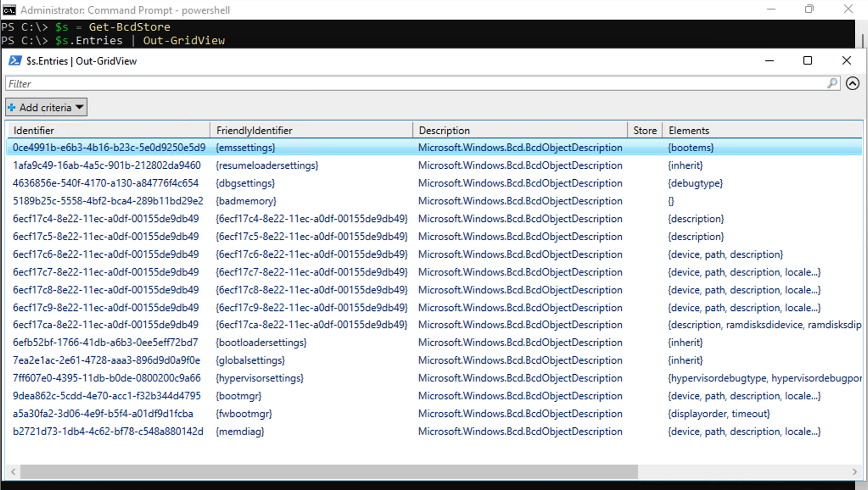868x490 pixels.
Task: Click the blue plus icon beside Add criteria
Action: [12, 107]
